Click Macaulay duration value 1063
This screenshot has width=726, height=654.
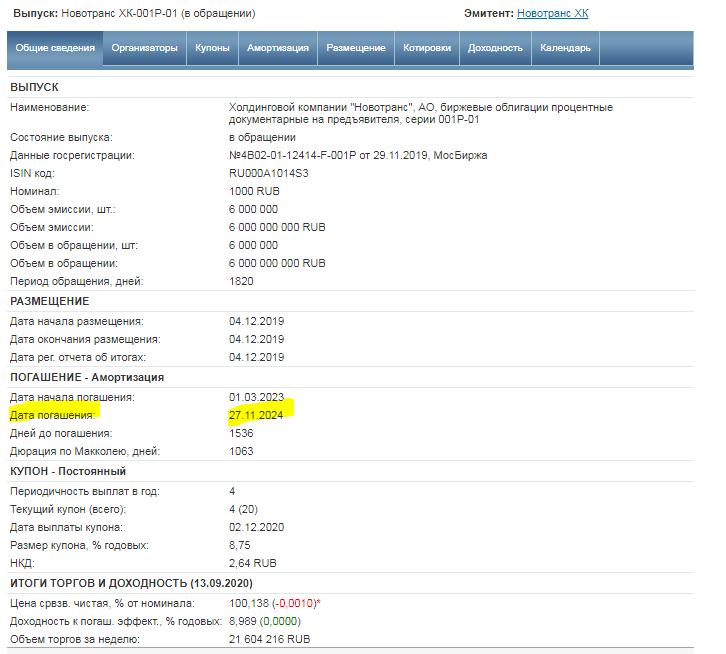(241, 451)
